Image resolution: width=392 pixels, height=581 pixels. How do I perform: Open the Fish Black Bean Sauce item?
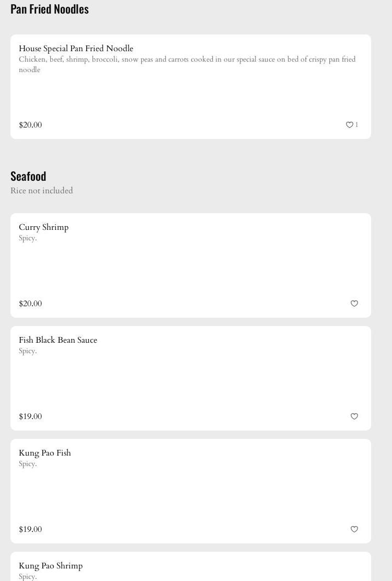[58, 340]
